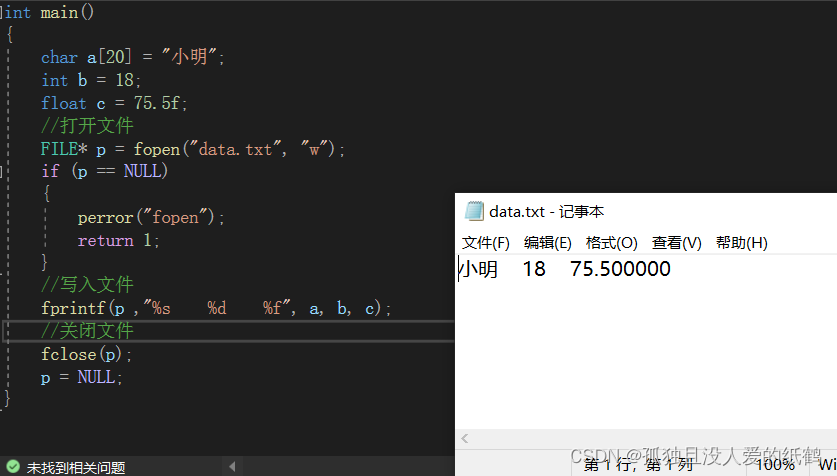Open the 格式(O) menu in Notepad
This screenshot has height=476, width=837.
pyautogui.click(x=612, y=243)
